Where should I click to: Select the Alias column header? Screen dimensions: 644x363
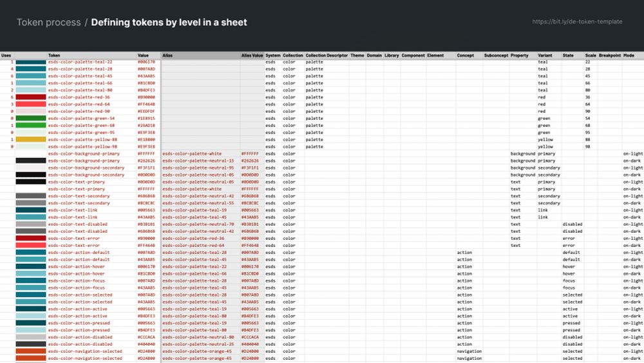click(167, 55)
